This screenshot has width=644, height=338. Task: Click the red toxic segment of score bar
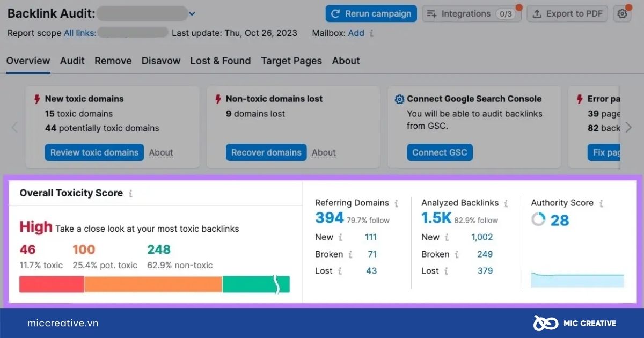pyautogui.click(x=52, y=284)
